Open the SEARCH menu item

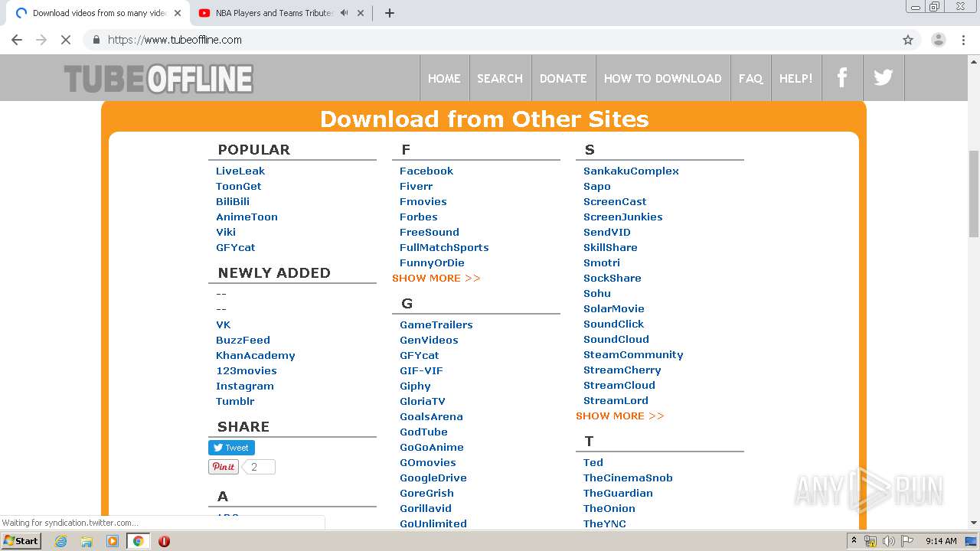(500, 78)
